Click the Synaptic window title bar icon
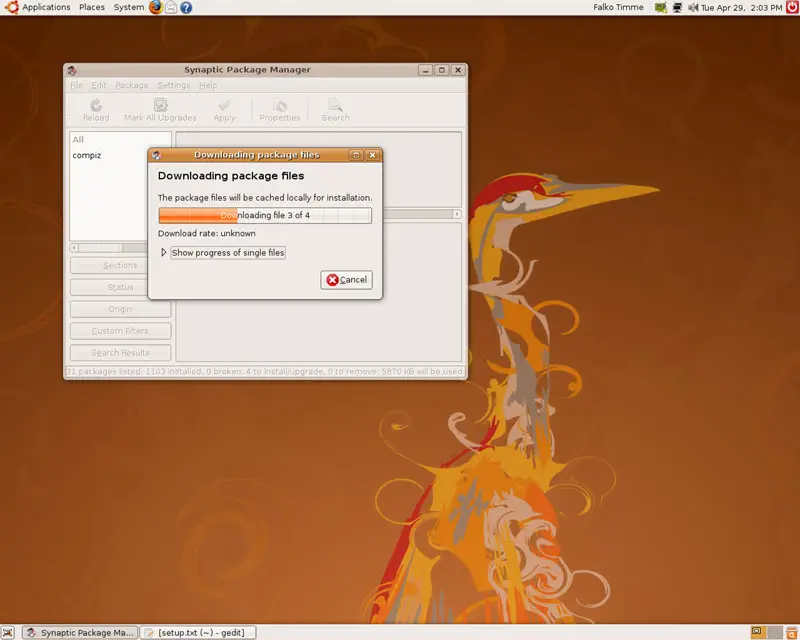Image resolution: width=800 pixels, height=640 pixels. 72,70
